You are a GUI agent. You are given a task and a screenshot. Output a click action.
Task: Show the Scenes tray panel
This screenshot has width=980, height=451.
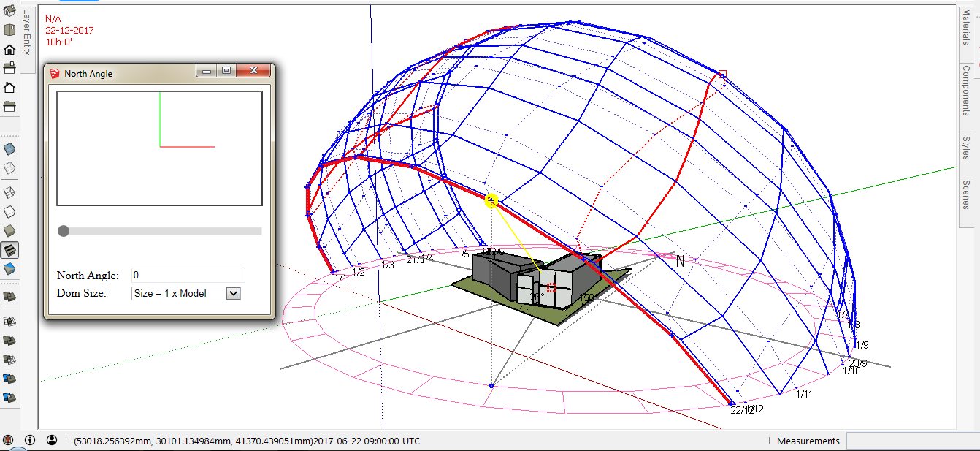(966, 194)
